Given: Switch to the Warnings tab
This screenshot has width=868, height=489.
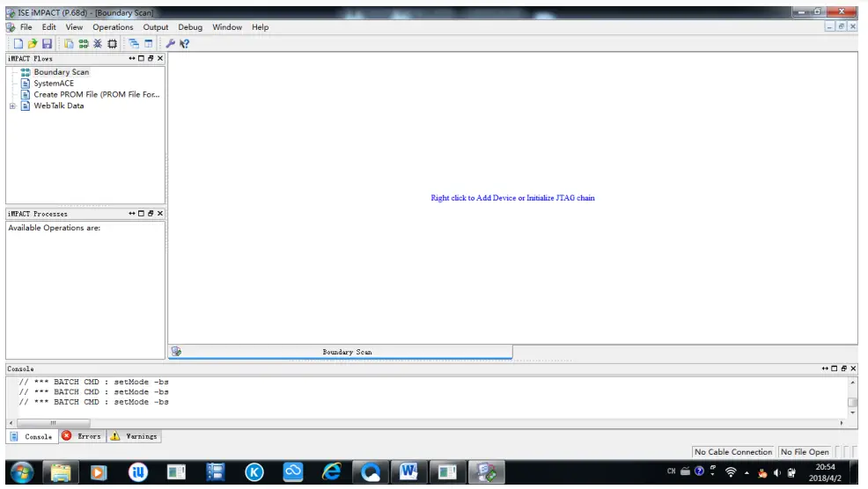Looking at the screenshot, I should [134, 436].
